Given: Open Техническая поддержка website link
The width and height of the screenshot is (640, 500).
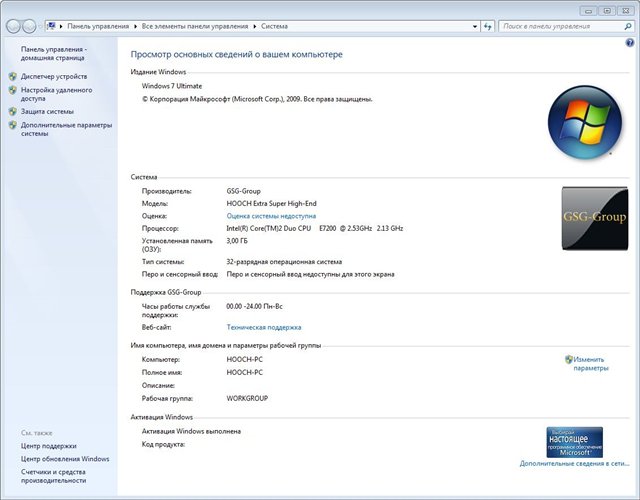Looking at the screenshot, I should pos(264,327).
